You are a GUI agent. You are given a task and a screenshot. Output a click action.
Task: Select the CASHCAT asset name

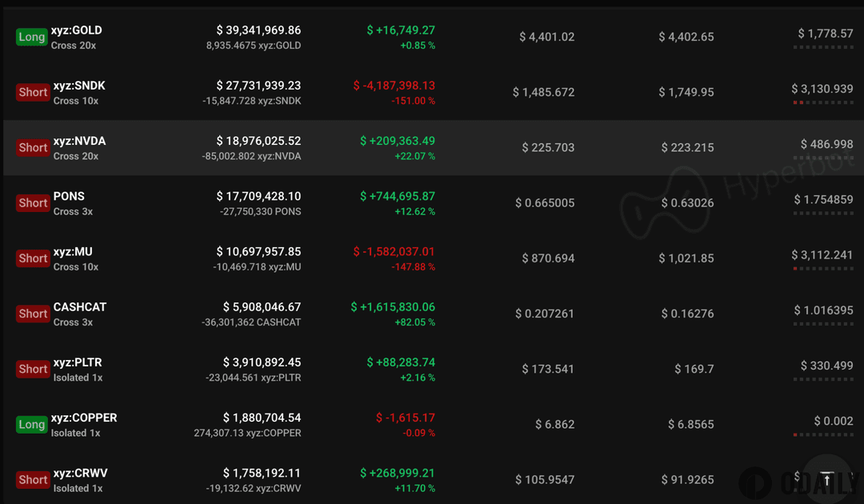click(80, 307)
